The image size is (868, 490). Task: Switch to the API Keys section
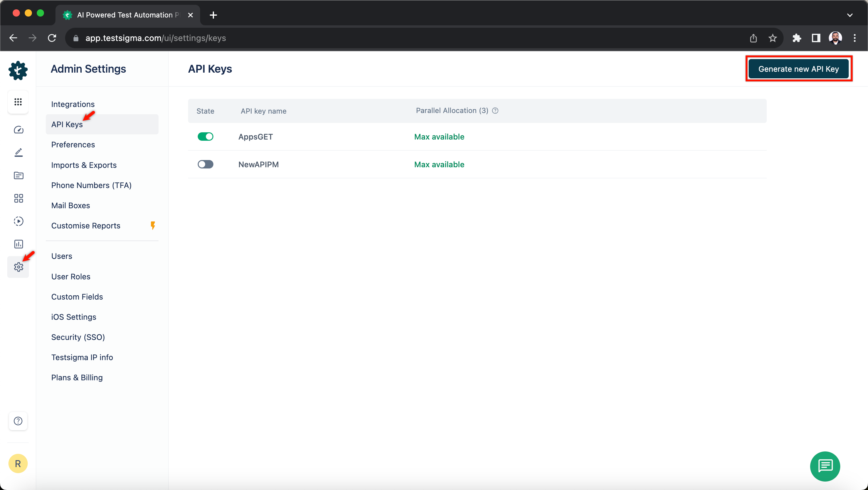pos(67,124)
